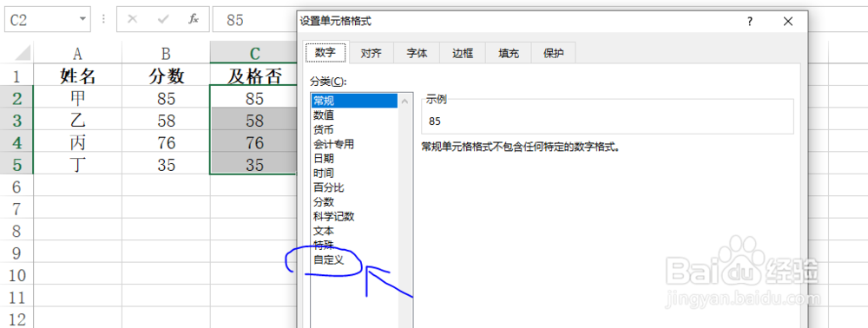Click the confirm entry checkmark icon
Screen dimensions: 868x328
(x=163, y=19)
